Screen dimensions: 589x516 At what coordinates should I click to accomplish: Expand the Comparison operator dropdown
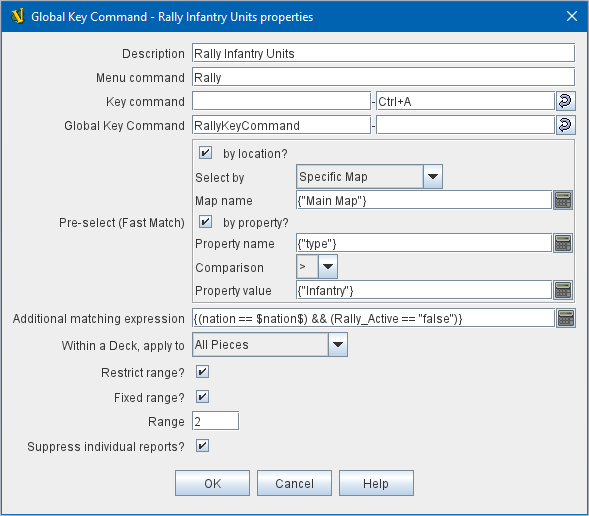pyautogui.click(x=317, y=267)
